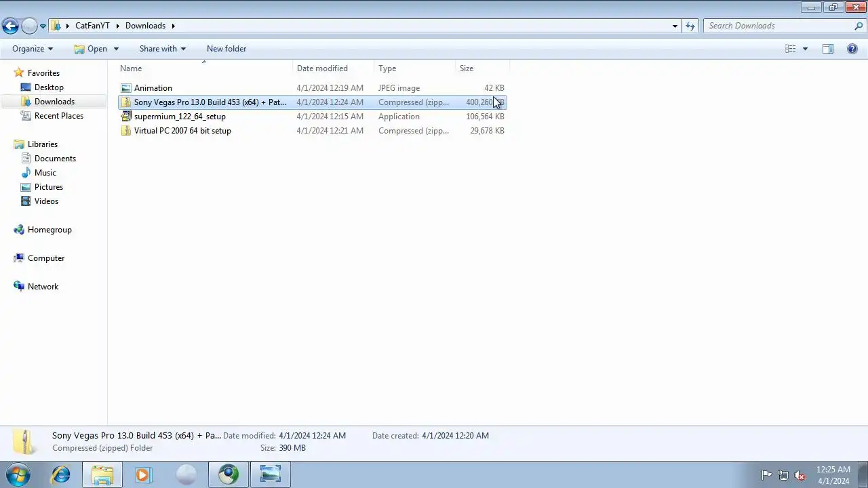Image resolution: width=868 pixels, height=488 pixels.
Task: Click the picture viewer taskbar icon
Action: pos(271,474)
